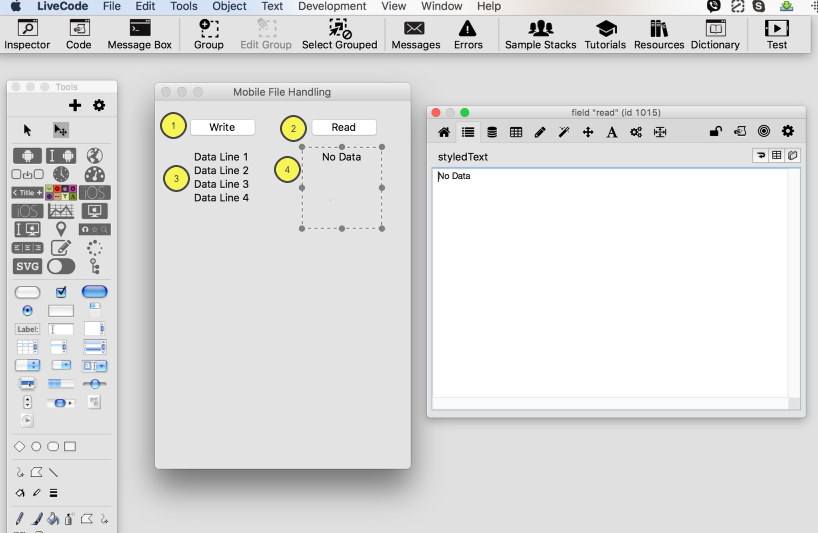
Task: Select the Edit pointer tool
Action: pyautogui.click(x=61, y=130)
